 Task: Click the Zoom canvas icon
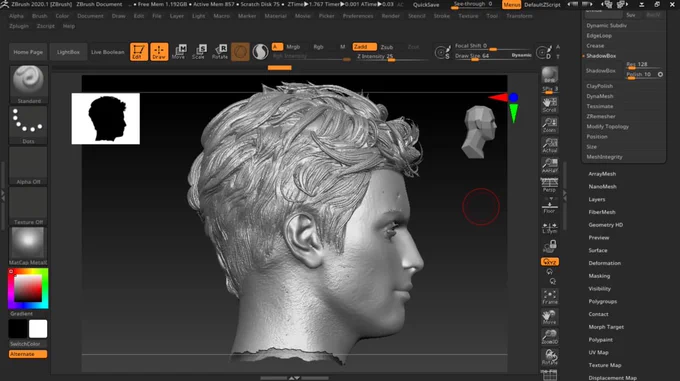coord(549,125)
